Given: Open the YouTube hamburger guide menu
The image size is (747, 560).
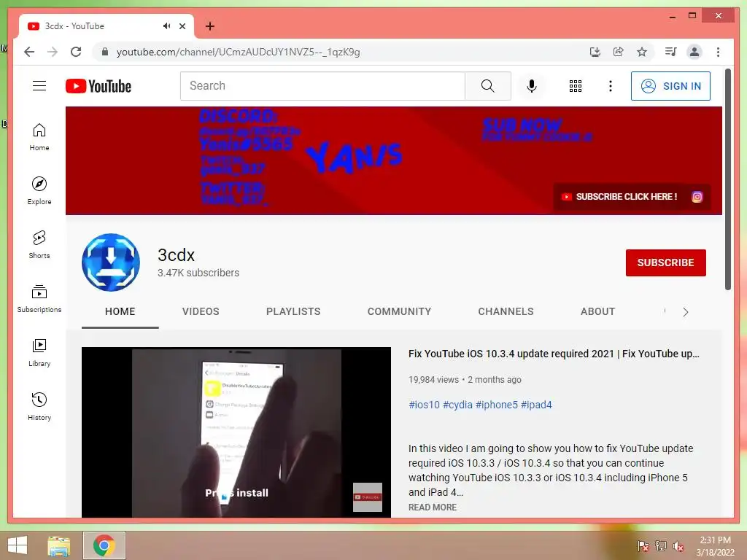Looking at the screenshot, I should [x=39, y=86].
